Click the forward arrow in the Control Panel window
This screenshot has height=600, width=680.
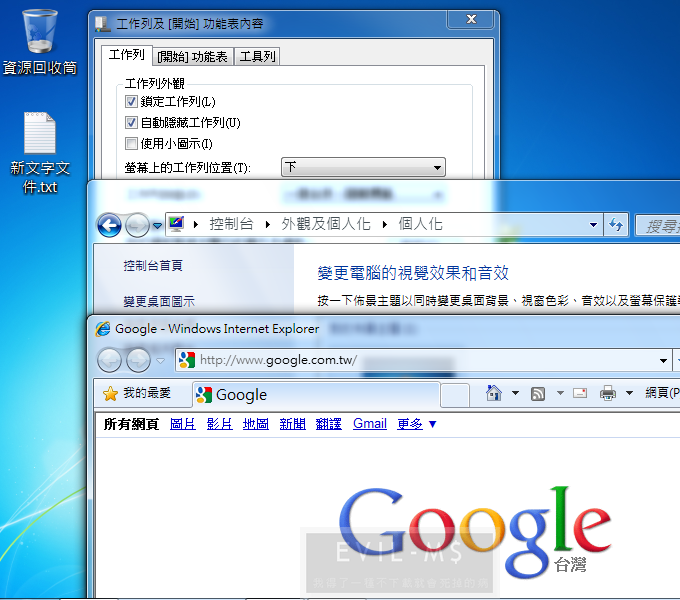tap(137, 225)
